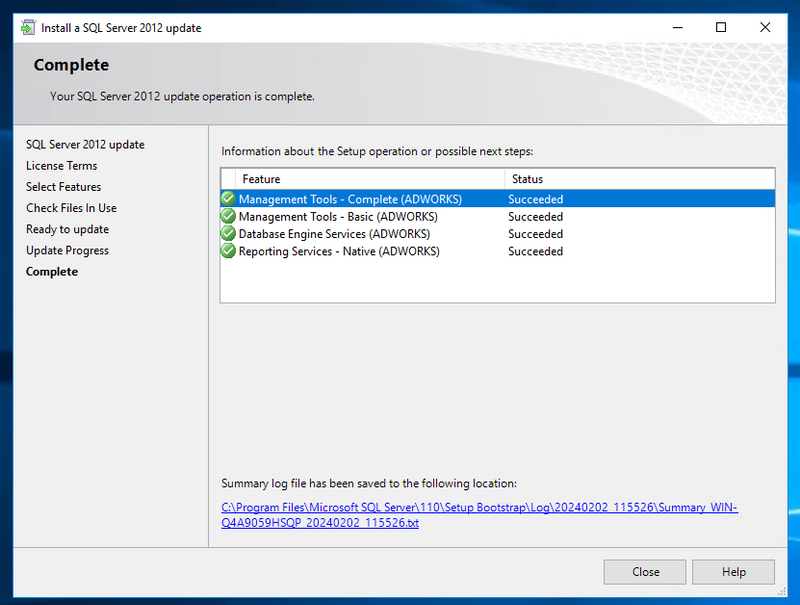Click the window resize grip corner
800x605 pixels.
[x=782, y=591]
